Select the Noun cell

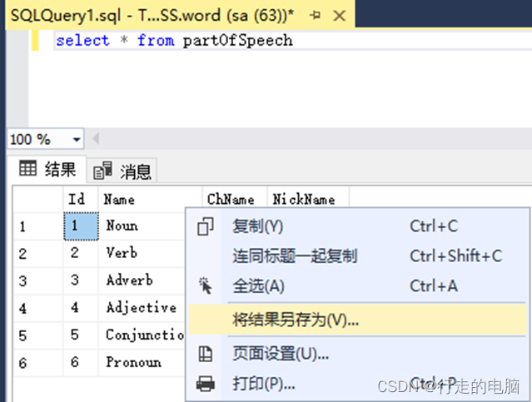tap(142, 226)
